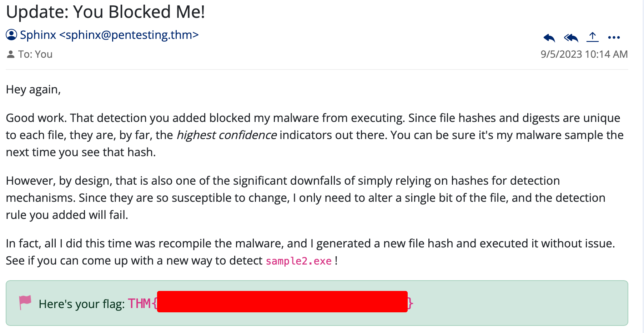The height and width of the screenshot is (333, 644).
Task: Click the subject 'Update: You Blocked Me!'
Action: (x=106, y=12)
